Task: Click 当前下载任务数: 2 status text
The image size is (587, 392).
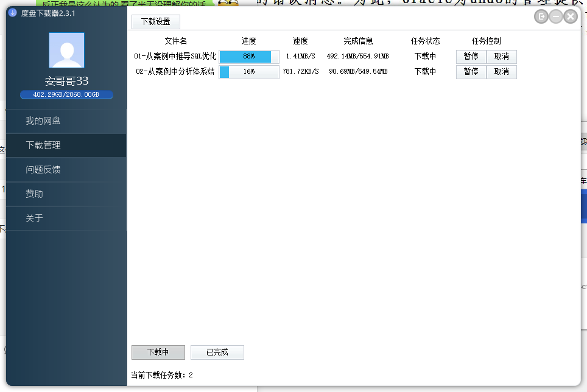Action: pyautogui.click(x=162, y=375)
